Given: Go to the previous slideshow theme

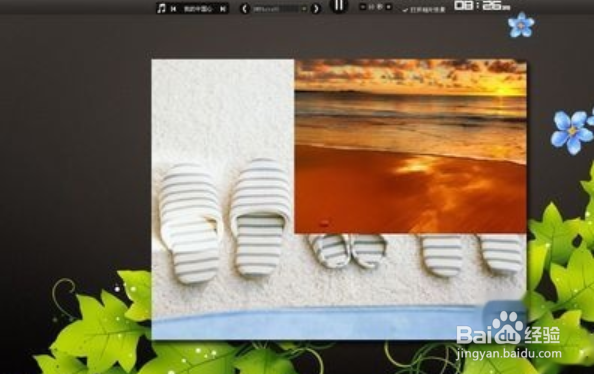Looking at the screenshot, I should click(x=245, y=8).
